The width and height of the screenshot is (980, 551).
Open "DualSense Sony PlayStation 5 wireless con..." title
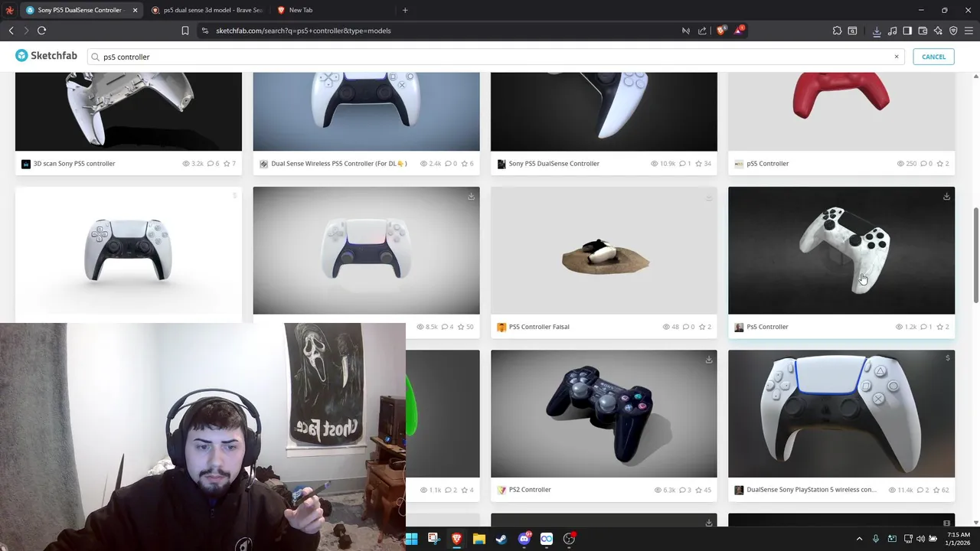(812, 490)
